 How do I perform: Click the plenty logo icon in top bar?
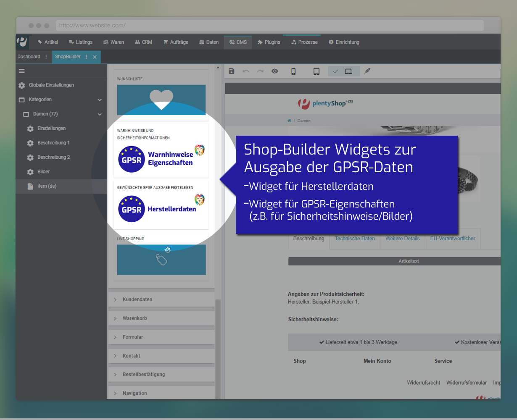[x=22, y=42]
